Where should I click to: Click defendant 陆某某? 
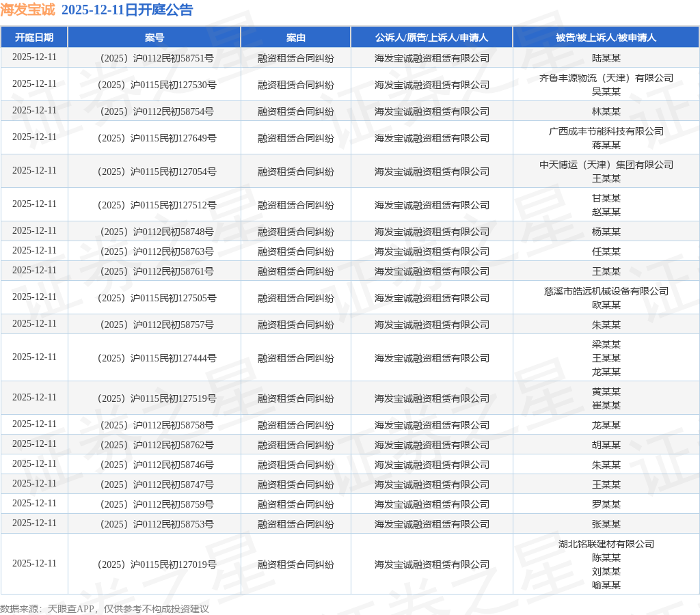[606, 58]
